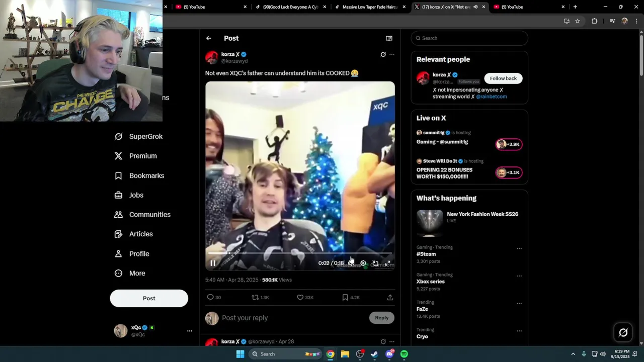Open Chrome profile avatar
This screenshot has width=644, height=362.
[x=625, y=21]
